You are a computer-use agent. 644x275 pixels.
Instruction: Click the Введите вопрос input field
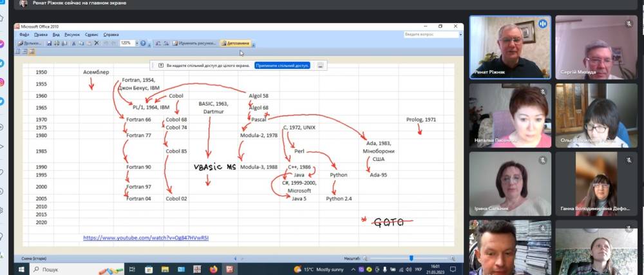click(430, 34)
